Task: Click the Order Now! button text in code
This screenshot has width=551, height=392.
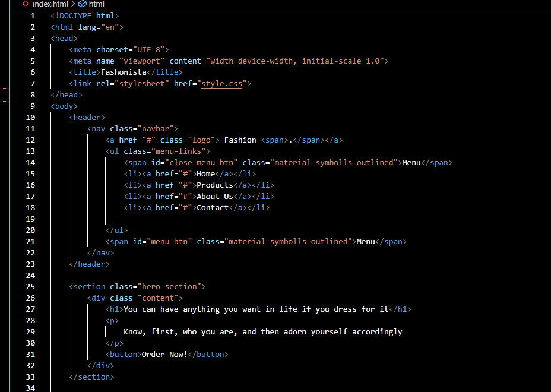Action: point(164,355)
